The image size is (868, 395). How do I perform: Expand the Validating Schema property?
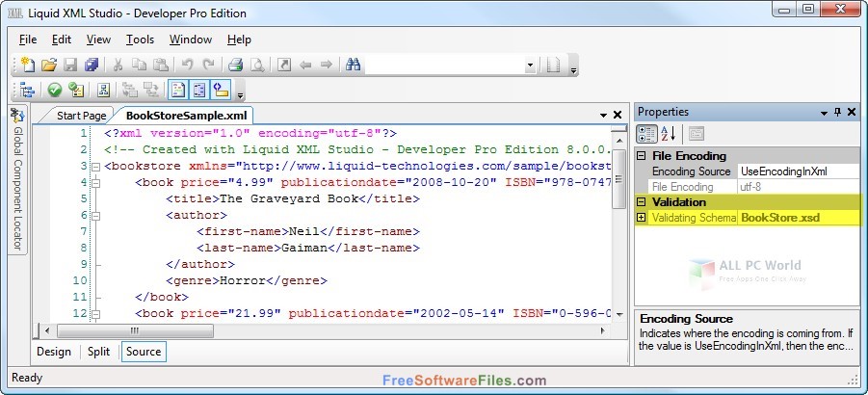[x=641, y=218]
